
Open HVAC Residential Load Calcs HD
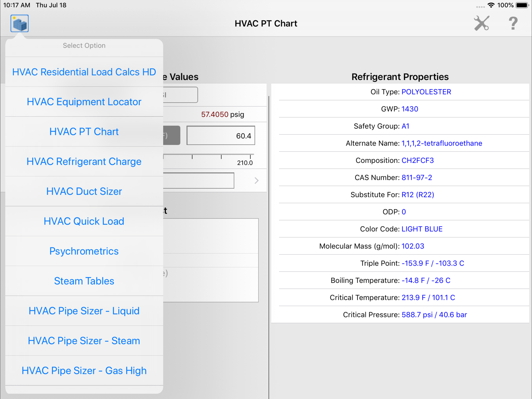point(84,72)
